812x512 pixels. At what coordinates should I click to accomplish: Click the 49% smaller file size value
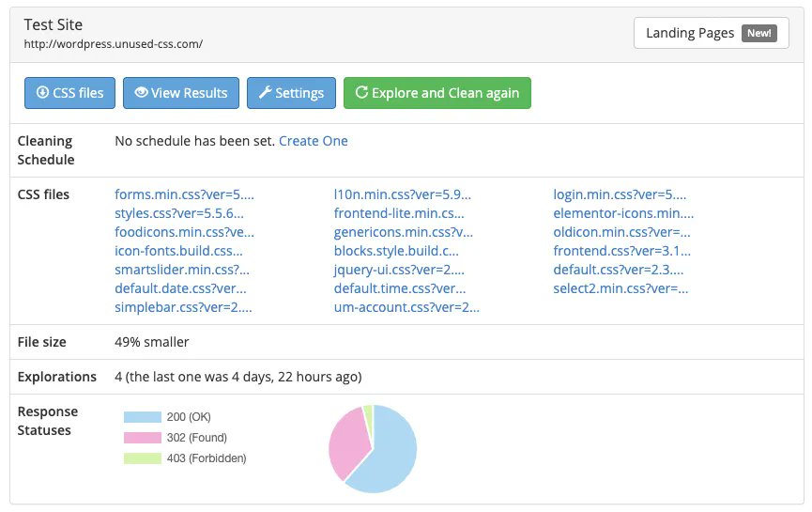click(x=152, y=342)
